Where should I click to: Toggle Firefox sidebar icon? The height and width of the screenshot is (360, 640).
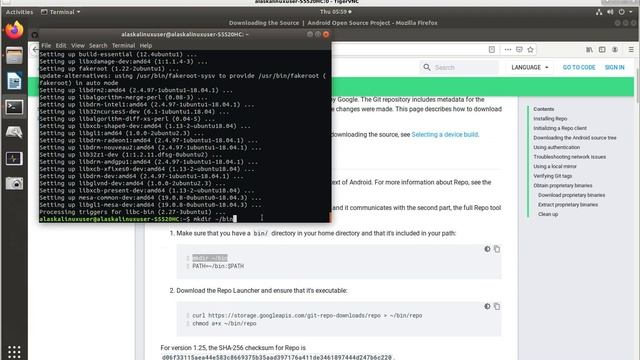click(602, 49)
